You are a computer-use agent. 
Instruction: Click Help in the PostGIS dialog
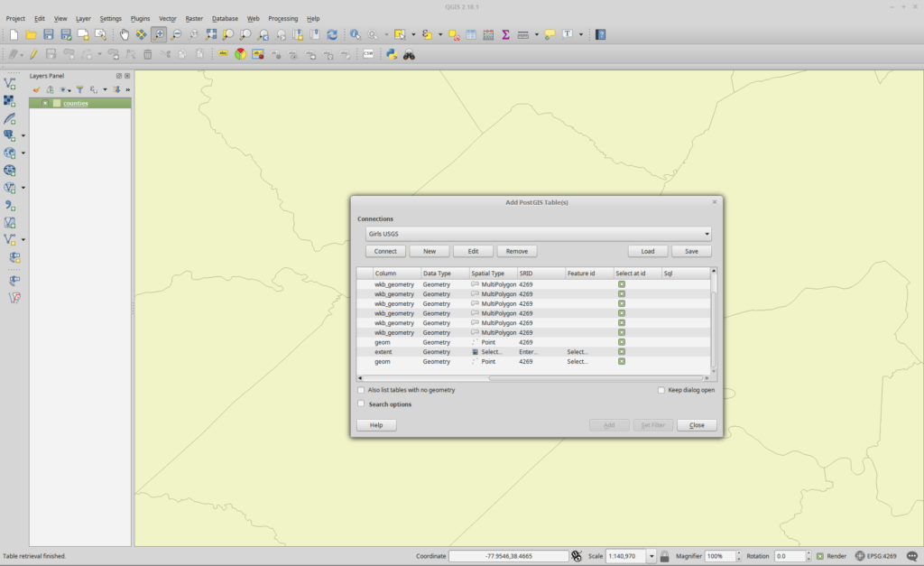[375, 424]
